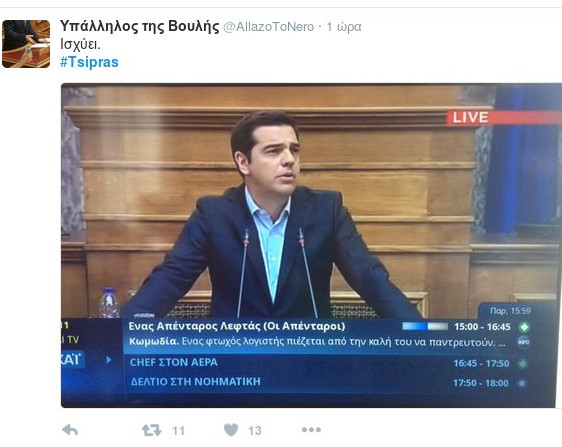Visit the @AllazoToNero handle
This screenshot has width=562, height=447.
268,27
